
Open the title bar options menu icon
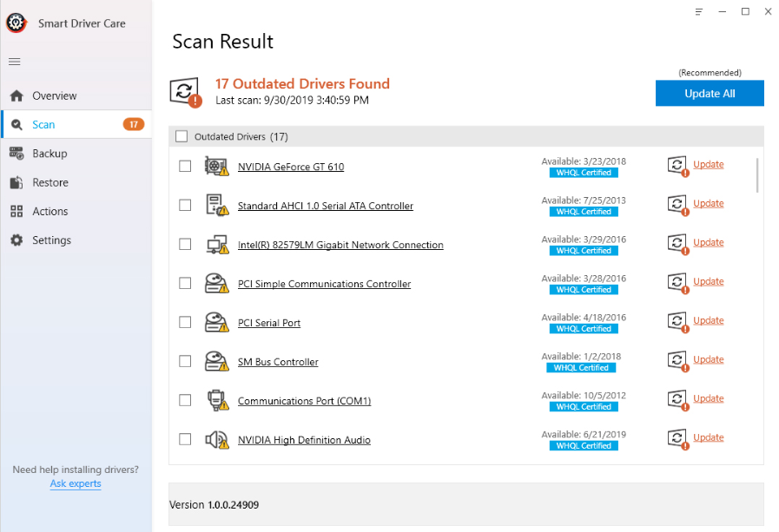coord(699,11)
